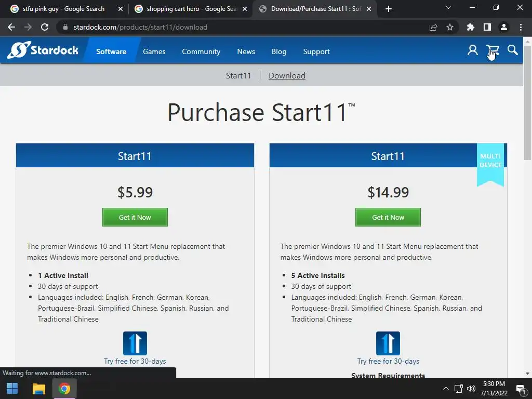Open the Community nav menu
The height and width of the screenshot is (399, 532).
click(201, 51)
